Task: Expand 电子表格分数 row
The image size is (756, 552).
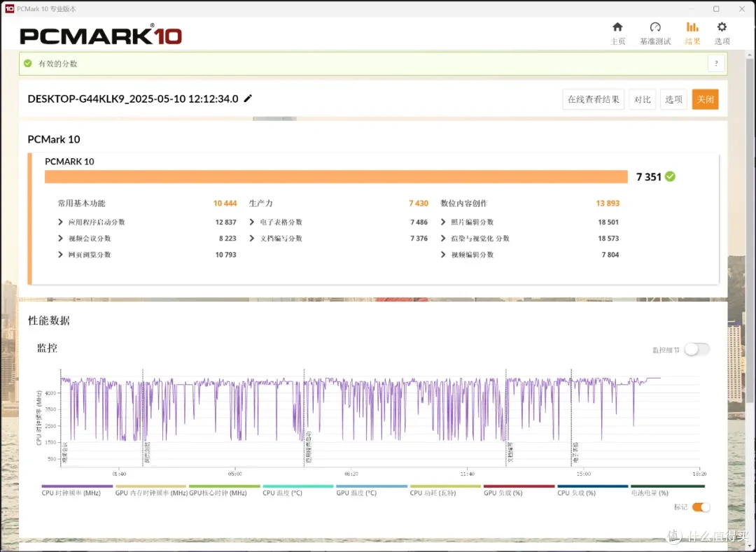Action: coord(252,222)
